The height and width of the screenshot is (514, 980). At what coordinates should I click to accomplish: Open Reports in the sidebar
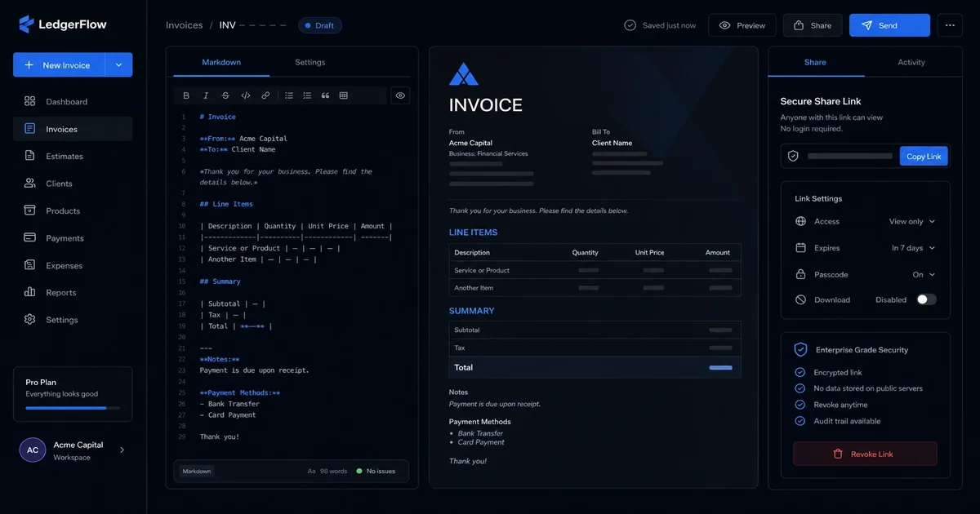pos(73,292)
